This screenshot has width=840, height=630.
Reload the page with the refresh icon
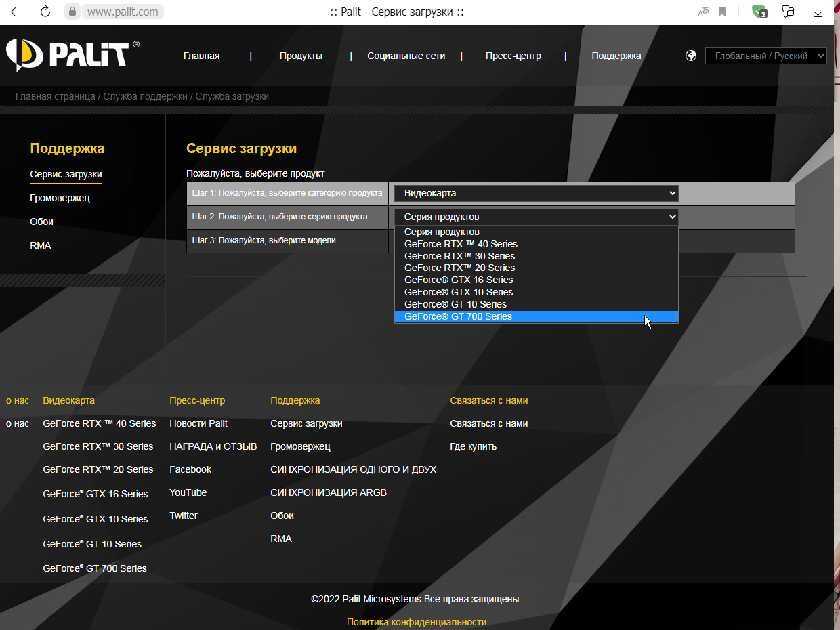click(45, 12)
